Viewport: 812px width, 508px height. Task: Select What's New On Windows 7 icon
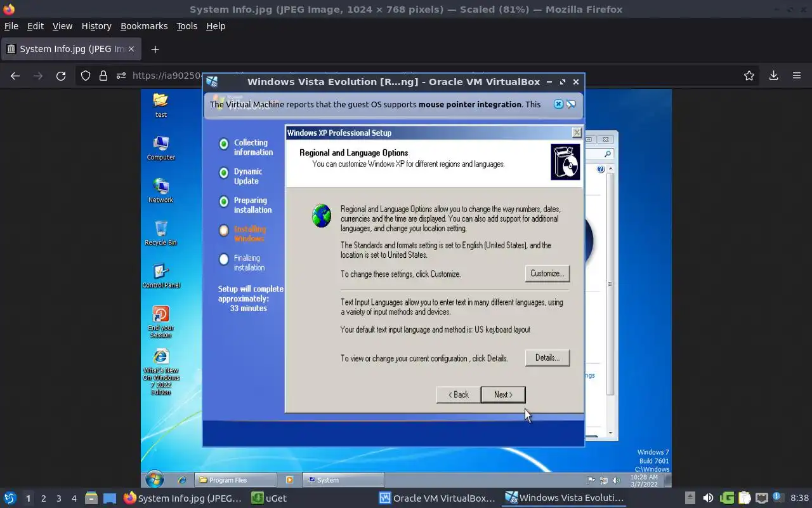[x=161, y=371]
